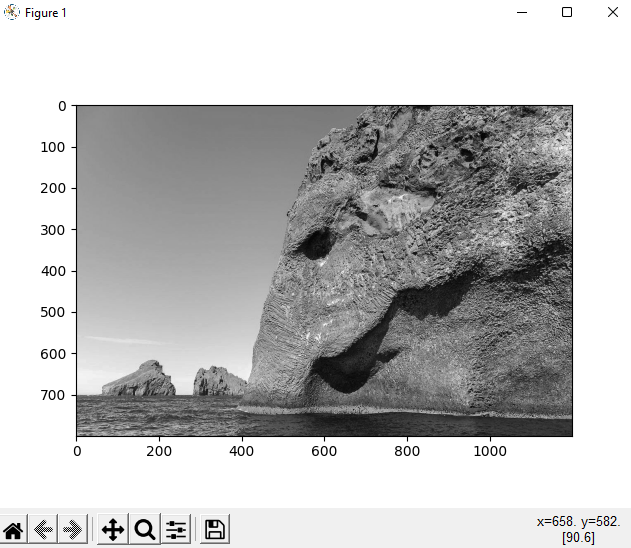Save the figure with floppy icon

(x=214, y=529)
